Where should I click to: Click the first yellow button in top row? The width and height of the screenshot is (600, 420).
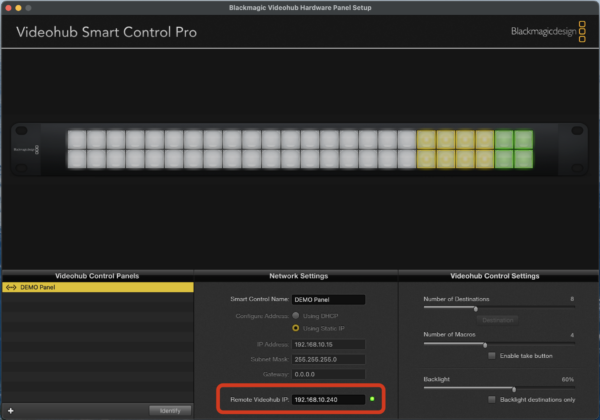pyautogui.click(x=426, y=140)
